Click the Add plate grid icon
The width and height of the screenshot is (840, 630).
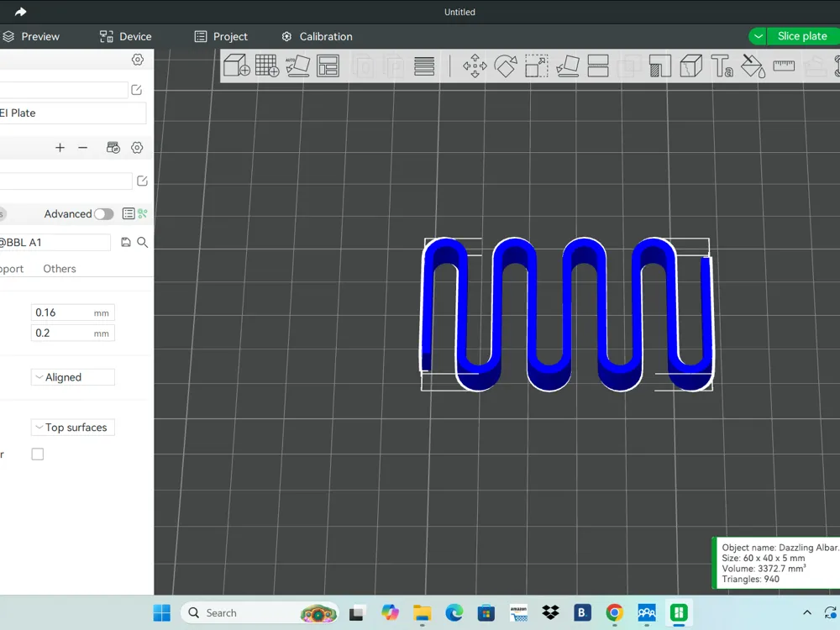(267, 66)
